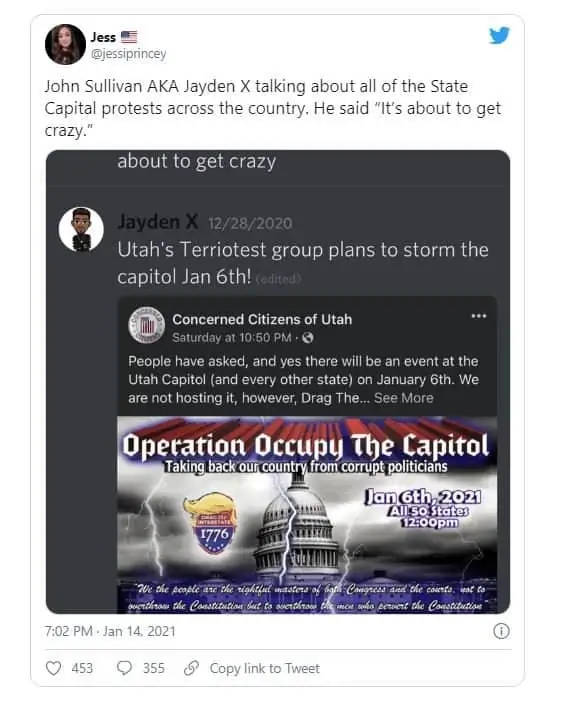Click the tweet info icon
This screenshot has width=578, height=701.
pos(501,631)
